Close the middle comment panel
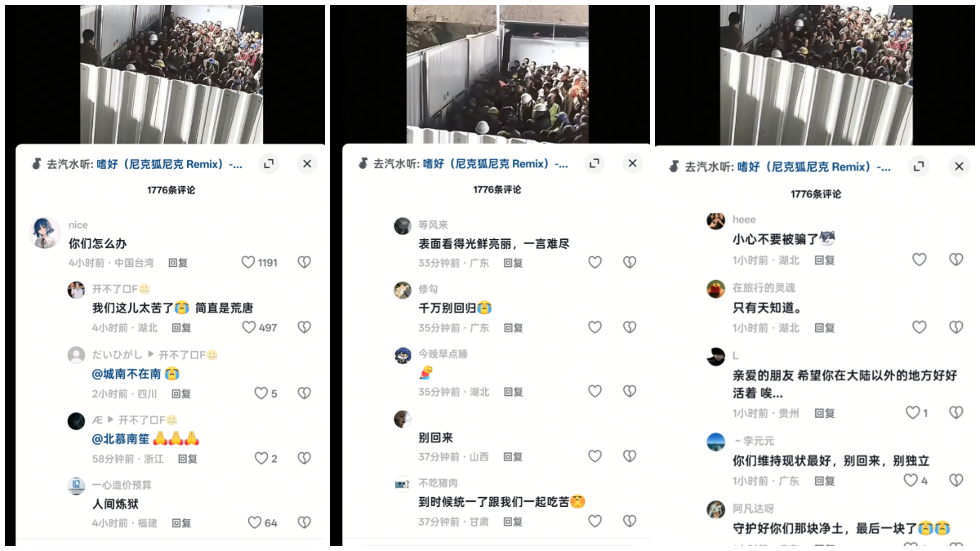This screenshot has height=551, width=980. tap(633, 163)
